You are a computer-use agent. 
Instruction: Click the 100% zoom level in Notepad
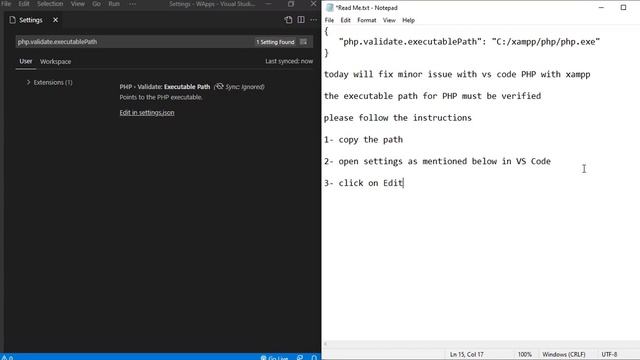tap(524, 354)
